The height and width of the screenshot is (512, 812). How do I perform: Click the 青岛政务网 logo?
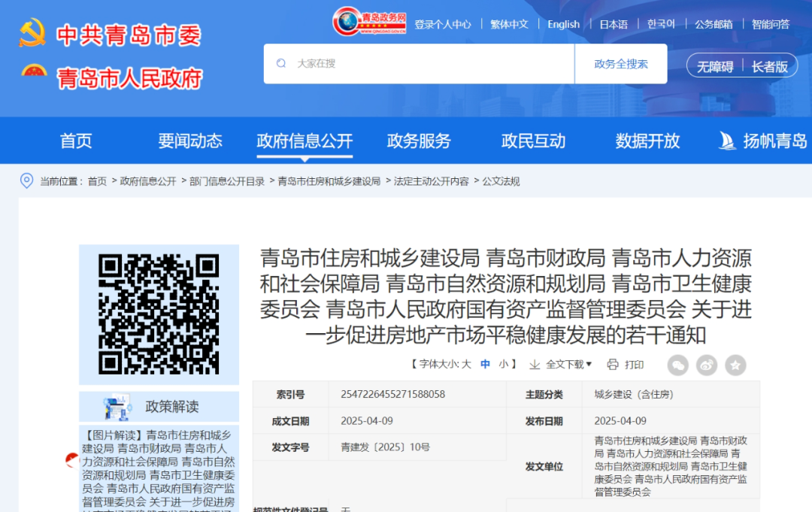pos(371,22)
